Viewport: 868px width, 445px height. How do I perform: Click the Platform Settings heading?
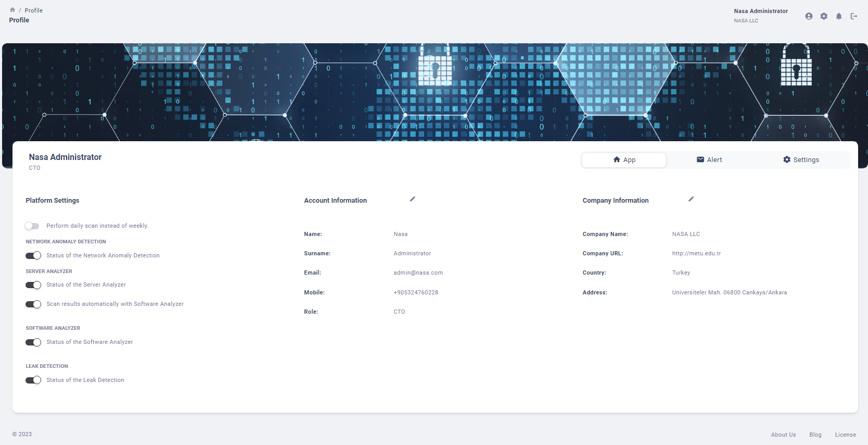point(53,201)
